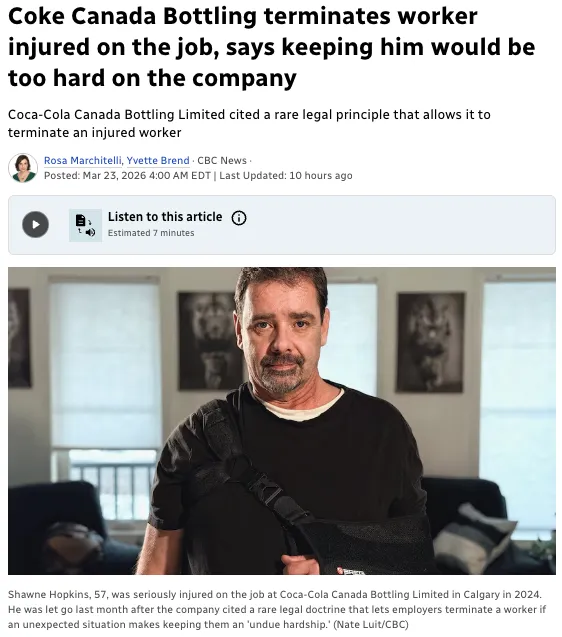
Task: Click the Posted Mar 23, 2026 timestamp
Action: 127,176
